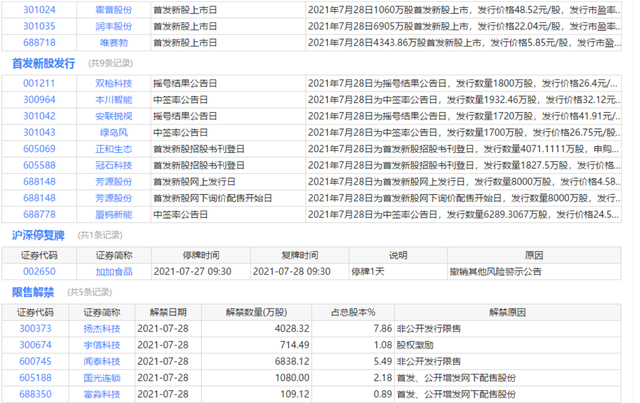Select the 2021-07-27 09:30 suspension time
The width and height of the screenshot is (640, 403).
click(x=193, y=271)
